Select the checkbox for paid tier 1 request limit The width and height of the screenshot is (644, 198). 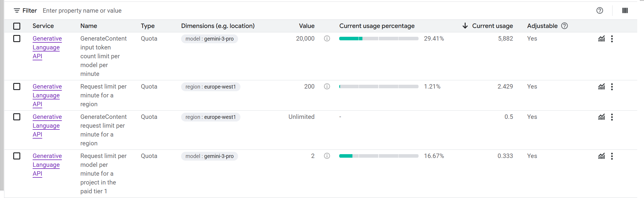point(17,156)
